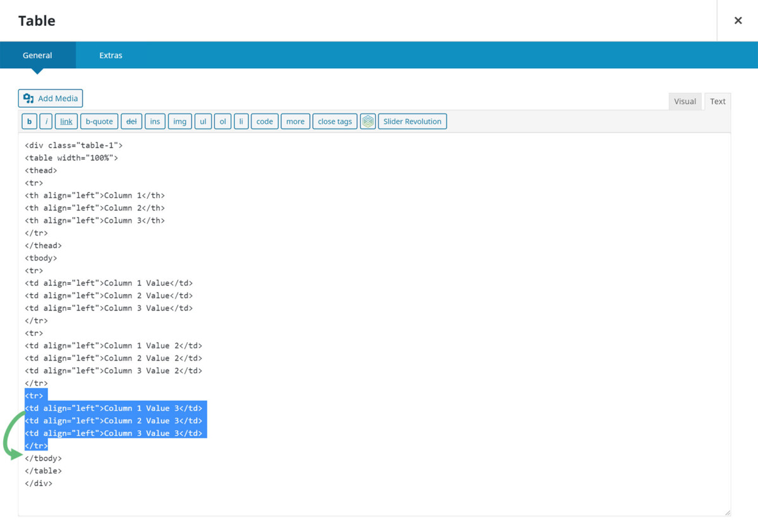The height and width of the screenshot is (532, 758).
Task: Insert an ins tag
Action: [x=155, y=121]
